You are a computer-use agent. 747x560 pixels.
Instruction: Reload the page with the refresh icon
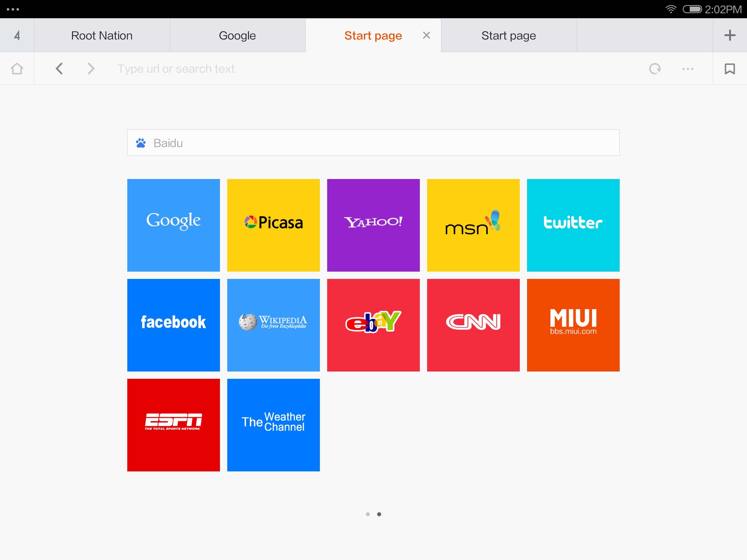tap(655, 69)
